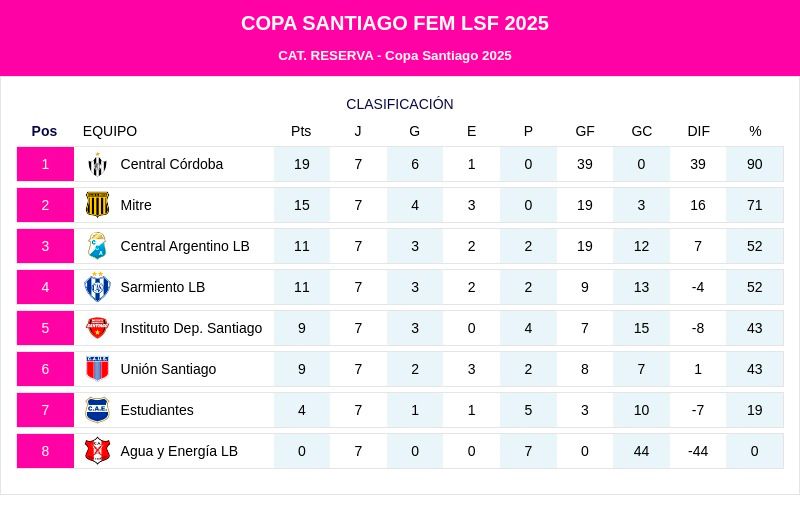Click the CLASIFICACIÓN table heading
The width and height of the screenshot is (800, 519).
400,104
